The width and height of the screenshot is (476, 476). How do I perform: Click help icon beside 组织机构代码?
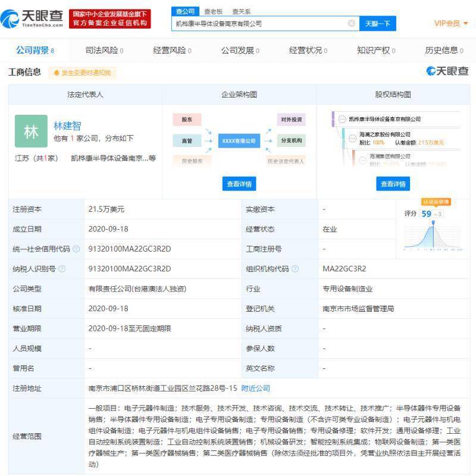tap(295, 269)
